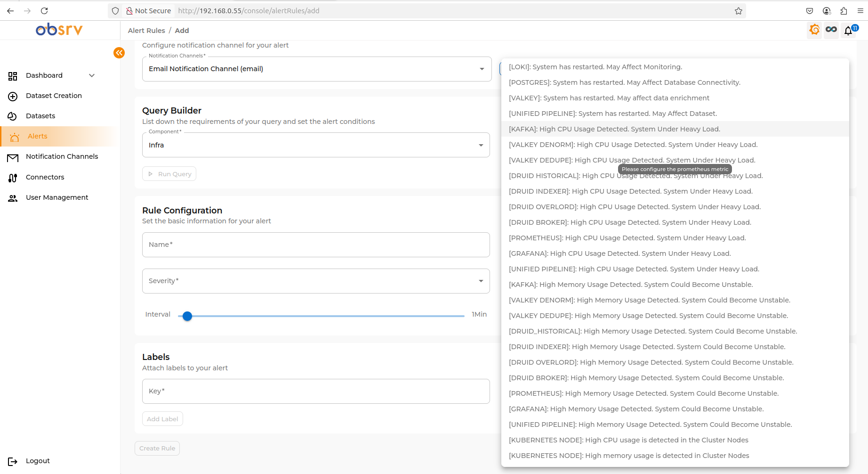The width and height of the screenshot is (868, 474).
Task: Click the shield tracking protection icon
Action: (115, 11)
